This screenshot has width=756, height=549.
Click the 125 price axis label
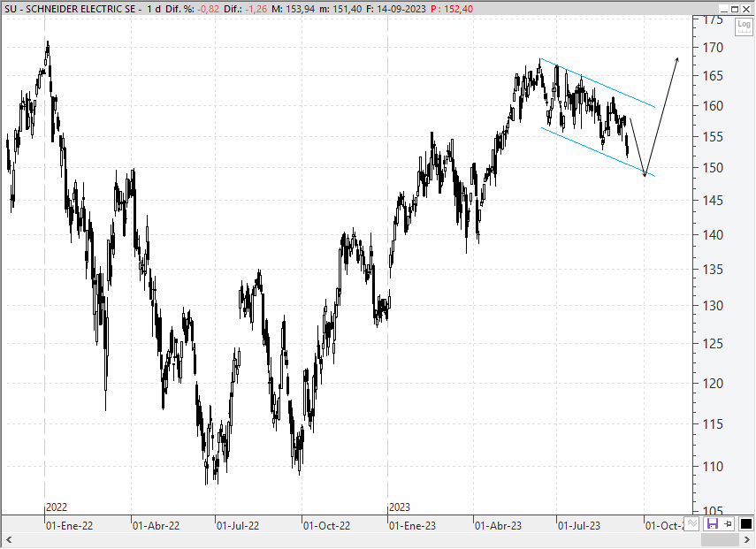tap(713, 344)
